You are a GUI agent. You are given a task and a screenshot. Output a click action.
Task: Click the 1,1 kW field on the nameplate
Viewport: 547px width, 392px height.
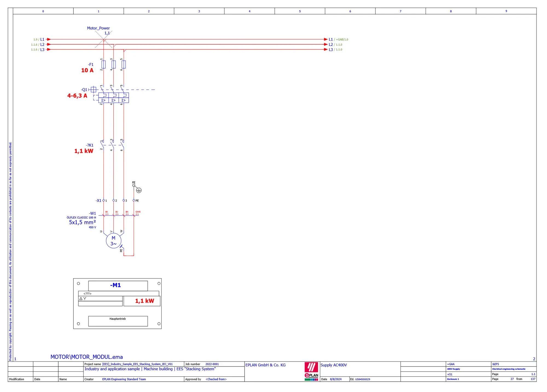pyautogui.click(x=142, y=301)
